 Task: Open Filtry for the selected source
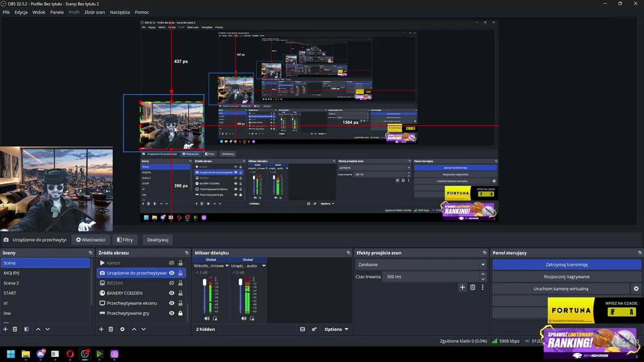[125, 240]
